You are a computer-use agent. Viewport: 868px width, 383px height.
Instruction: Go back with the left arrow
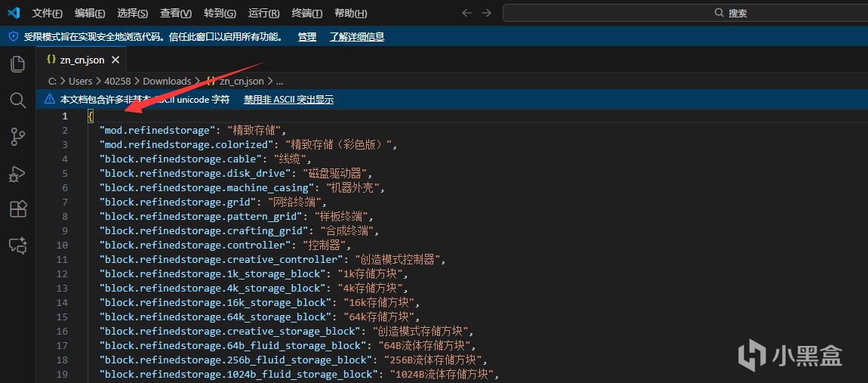click(x=466, y=13)
